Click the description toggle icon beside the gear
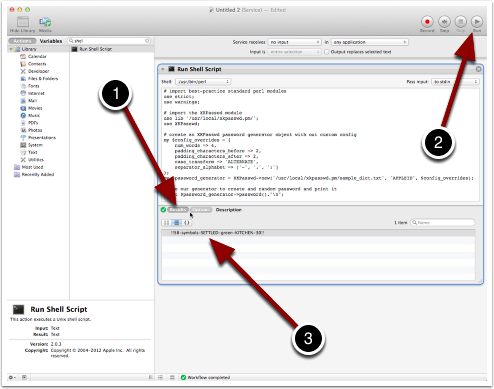The image size is (494, 389). pos(24,377)
